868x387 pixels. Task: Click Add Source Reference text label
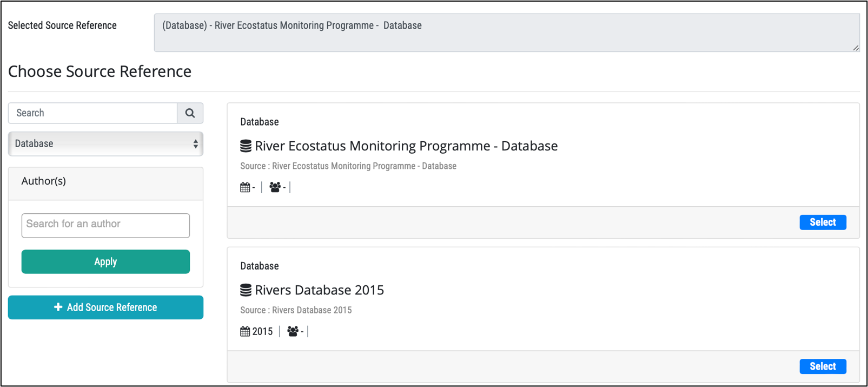pyautogui.click(x=112, y=307)
